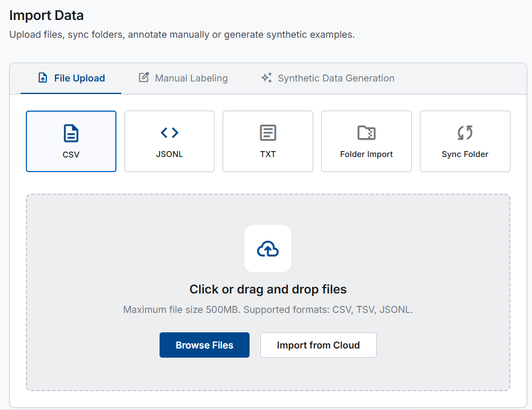Click the 'Maximum file size 500MB' text
532x410 pixels.
click(x=182, y=310)
